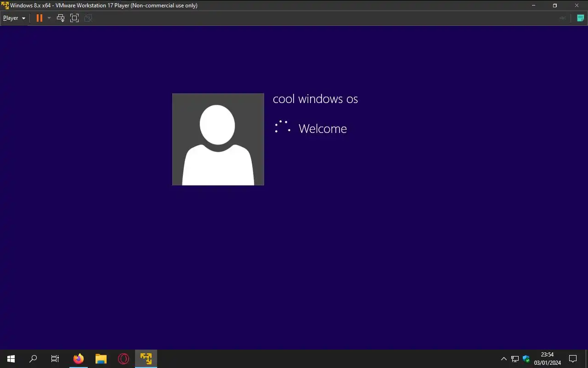Open the Windows Start menu
Viewport: 588px width, 368px height.
click(11, 359)
